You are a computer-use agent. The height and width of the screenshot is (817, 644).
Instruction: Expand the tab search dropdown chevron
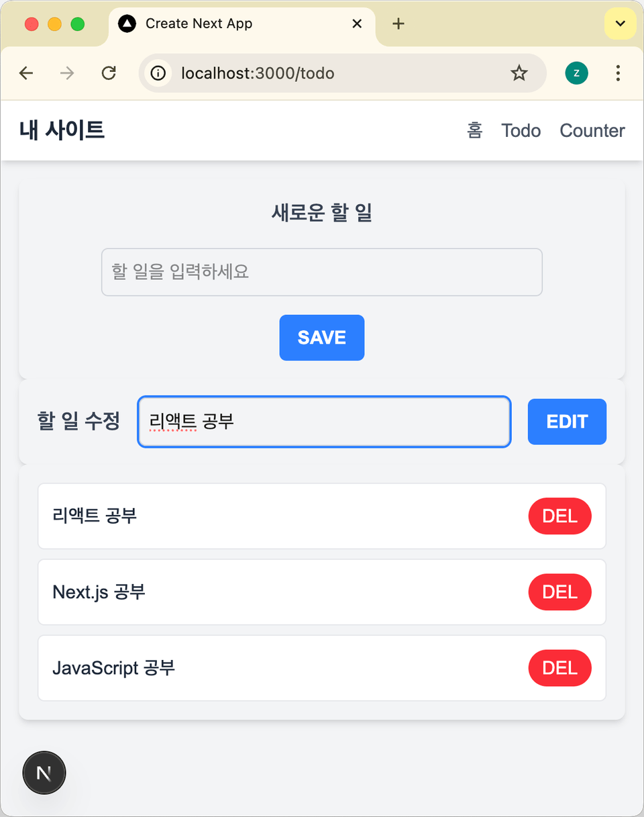(x=621, y=24)
